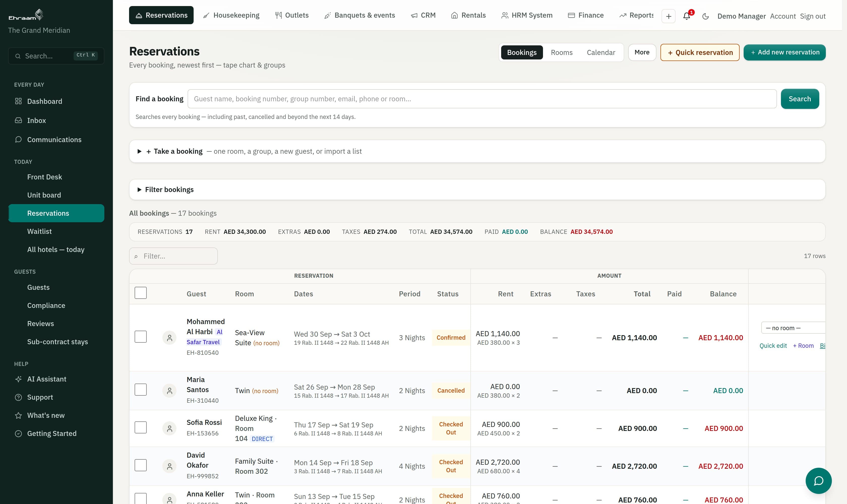This screenshot has height=504, width=847.
Task: Click David Okafor's guest avatar icon
Action: click(170, 466)
